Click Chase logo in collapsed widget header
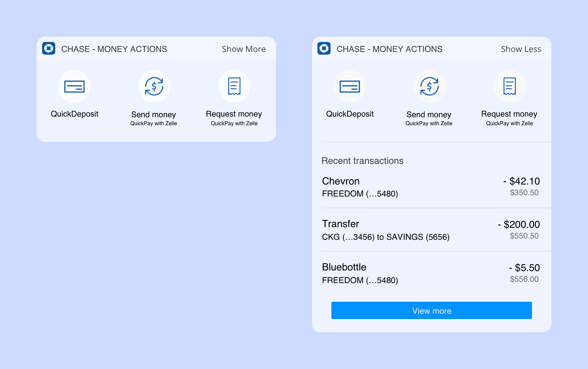 click(x=49, y=48)
